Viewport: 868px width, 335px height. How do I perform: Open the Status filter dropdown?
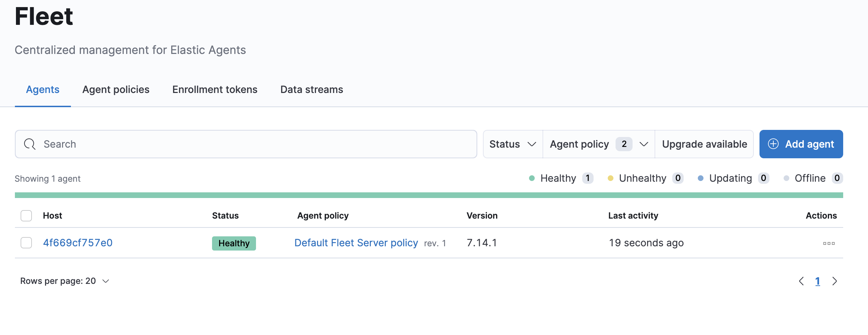pyautogui.click(x=512, y=144)
